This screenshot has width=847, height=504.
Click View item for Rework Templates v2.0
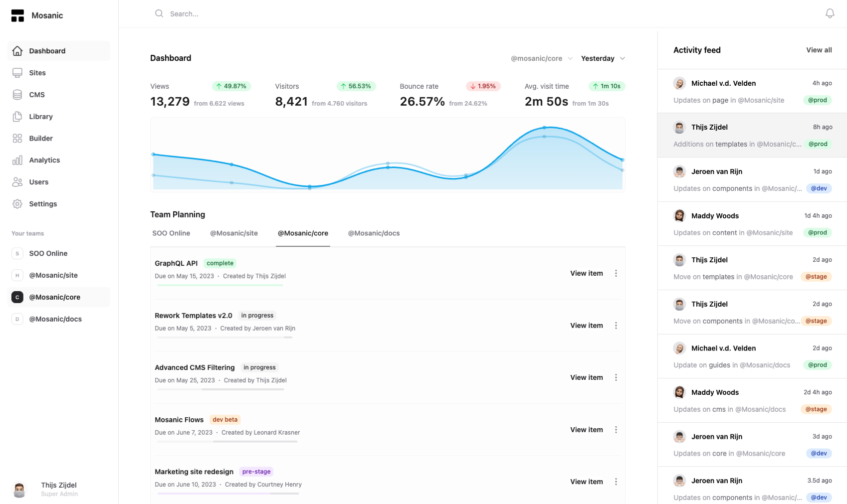(x=587, y=326)
